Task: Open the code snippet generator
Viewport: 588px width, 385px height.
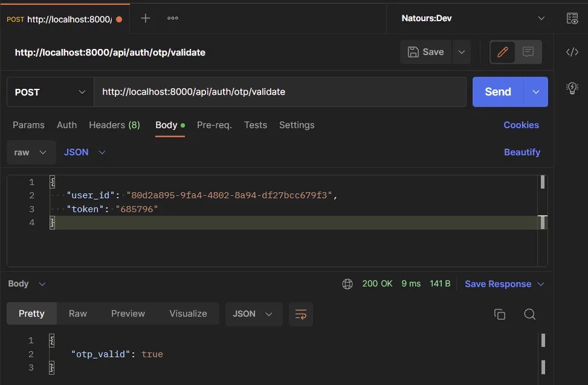Action: pos(572,52)
